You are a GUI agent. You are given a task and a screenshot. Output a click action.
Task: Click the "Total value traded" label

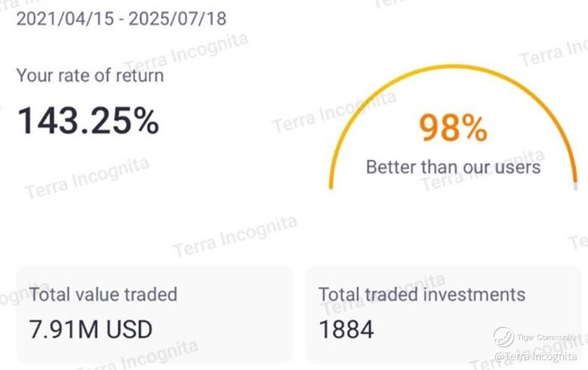[103, 294]
